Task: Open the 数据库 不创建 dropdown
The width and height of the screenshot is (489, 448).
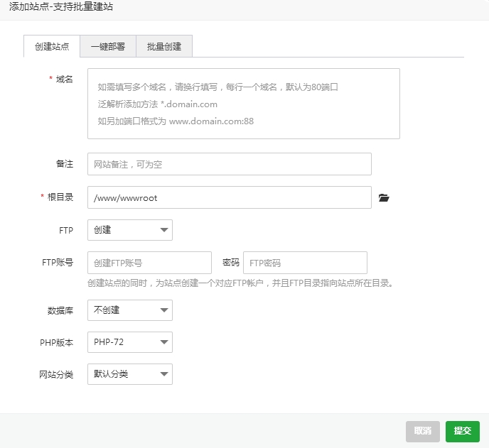Action: 129,310
